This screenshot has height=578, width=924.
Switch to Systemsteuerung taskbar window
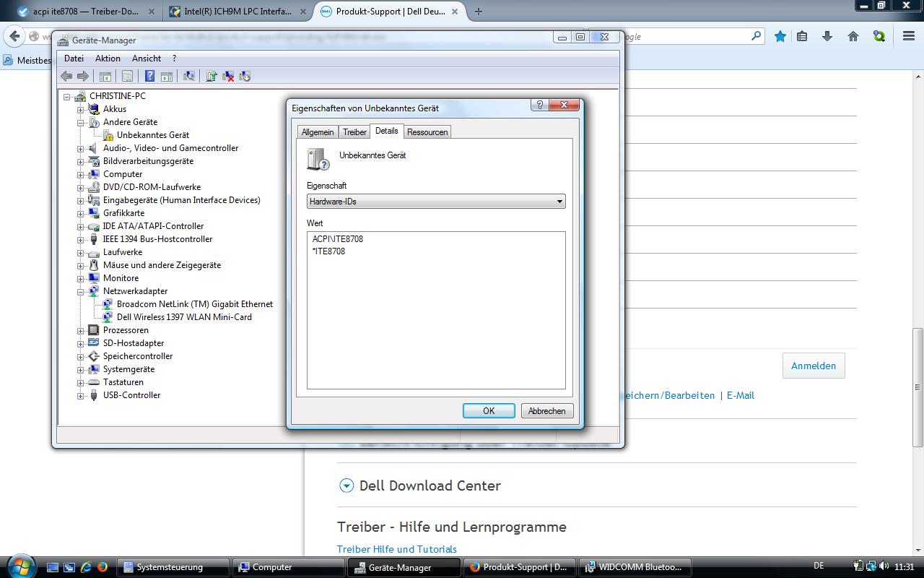coord(173,567)
